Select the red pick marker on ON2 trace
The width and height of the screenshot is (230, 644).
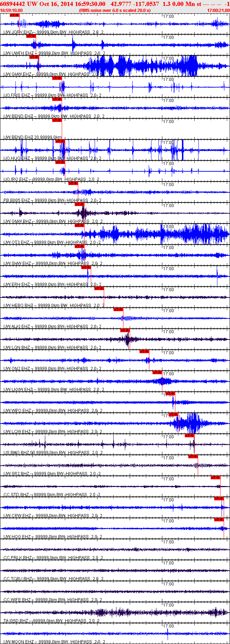coord(144,351)
